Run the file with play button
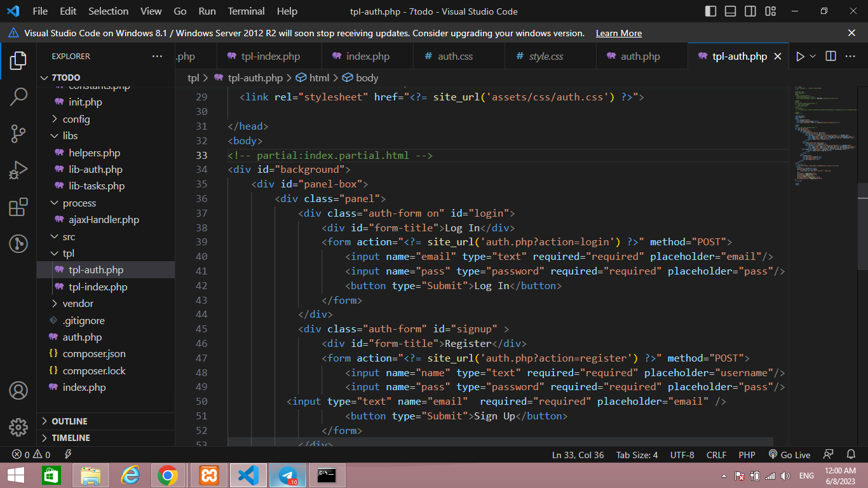This screenshot has height=488, width=868. click(x=800, y=57)
